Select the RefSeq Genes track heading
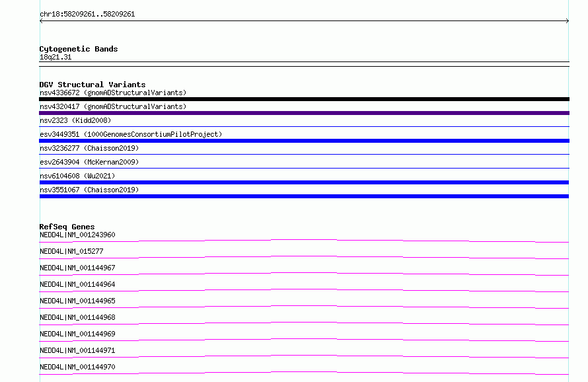 (x=67, y=227)
